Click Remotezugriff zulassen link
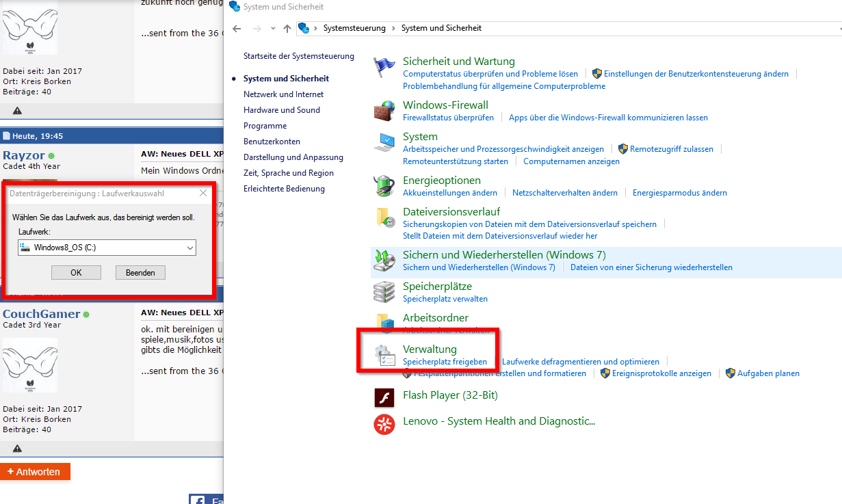Image resolution: width=842 pixels, height=504 pixels. coord(672,149)
